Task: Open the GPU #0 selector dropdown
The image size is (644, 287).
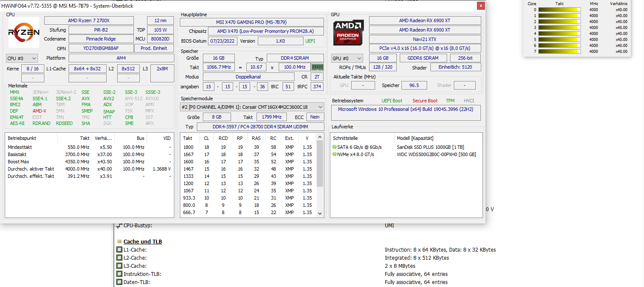Action: pyautogui.click(x=347, y=58)
